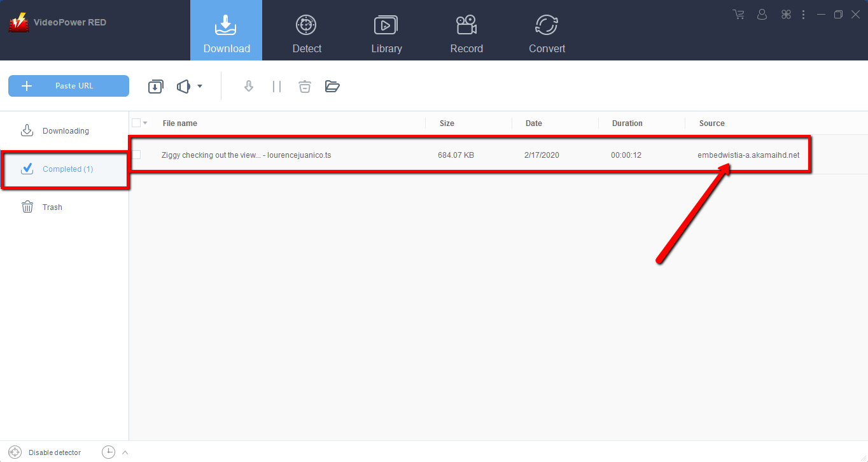This screenshot has width=868, height=462.
Task: Select Downloading in the sidebar
Action: 64,130
